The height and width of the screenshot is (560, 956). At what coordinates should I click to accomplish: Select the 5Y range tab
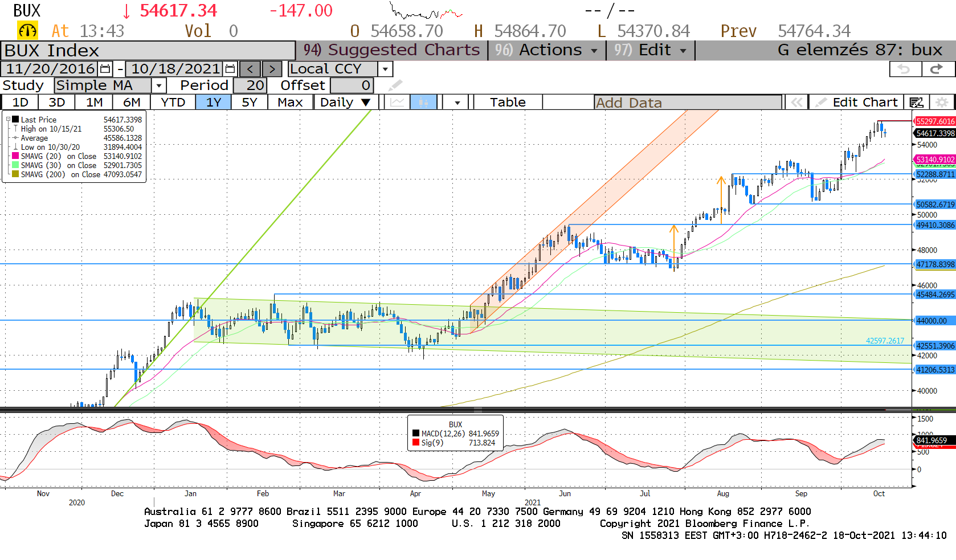pos(249,103)
